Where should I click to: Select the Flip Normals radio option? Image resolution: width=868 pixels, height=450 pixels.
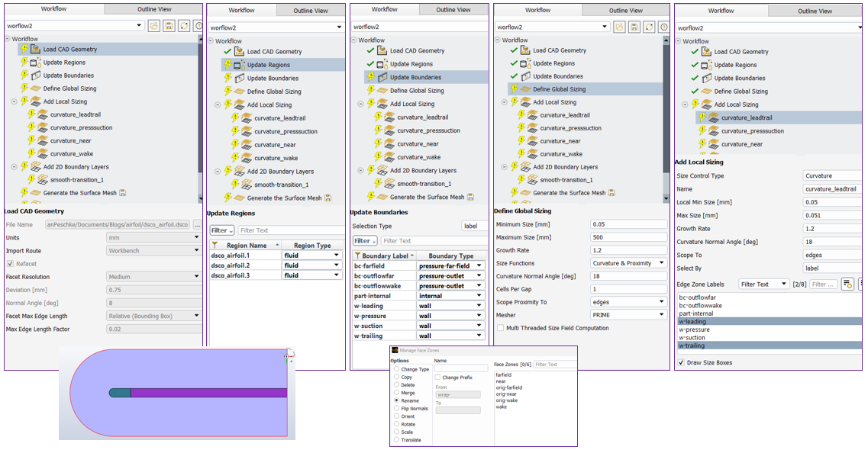tap(396, 409)
